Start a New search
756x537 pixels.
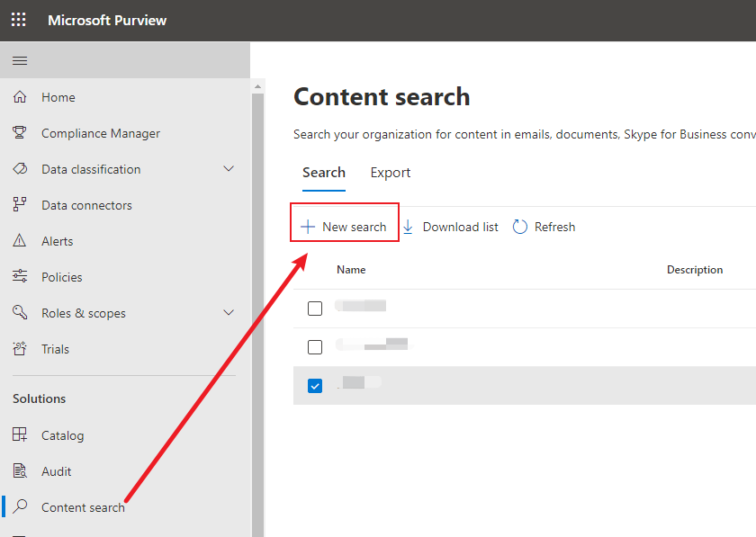(x=344, y=227)
